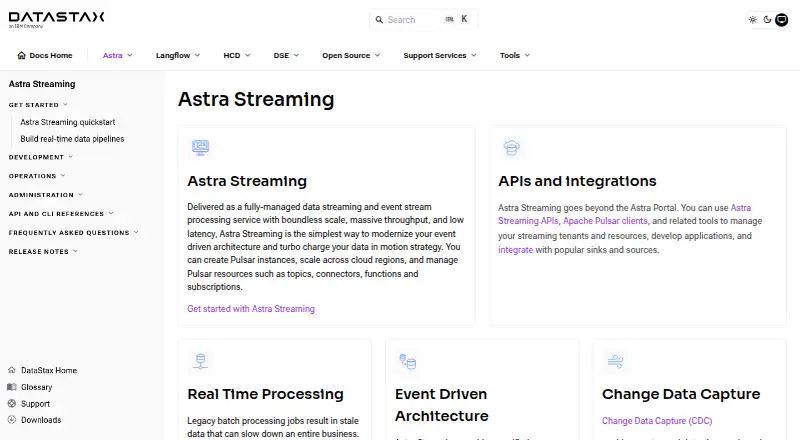Expand the Administration section

[45, 195]
